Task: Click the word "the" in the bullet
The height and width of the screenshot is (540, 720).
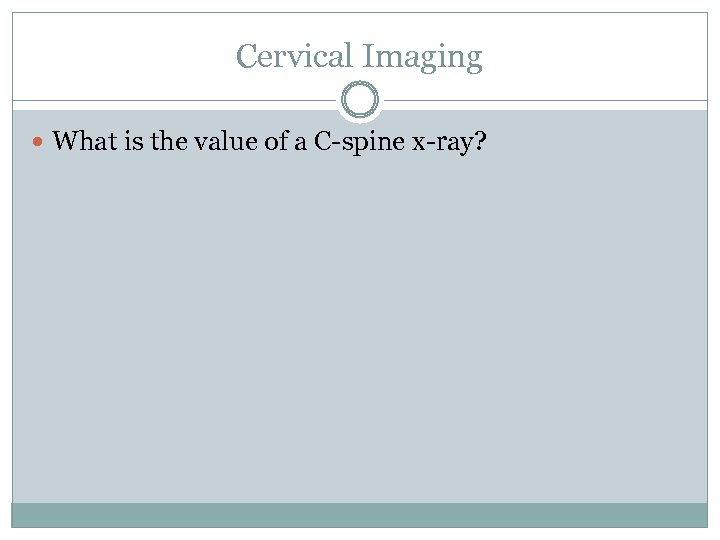Action: point(164,141)
